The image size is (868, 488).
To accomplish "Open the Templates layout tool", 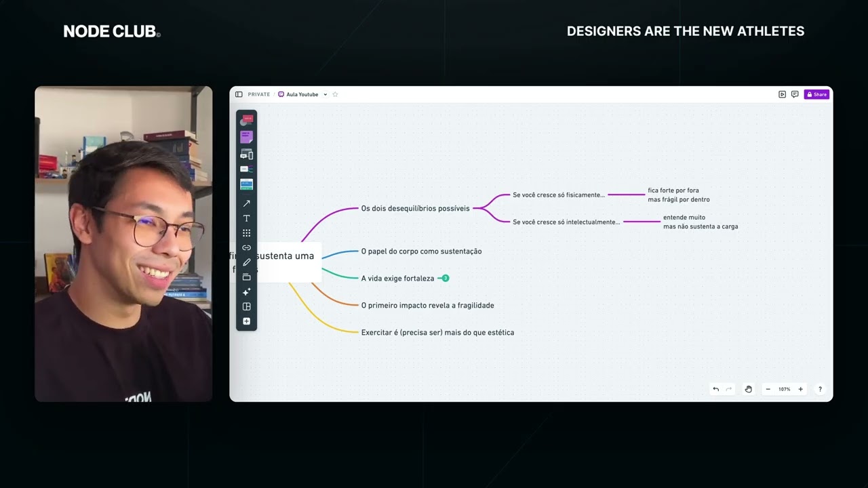I will [x=246, y=306].
